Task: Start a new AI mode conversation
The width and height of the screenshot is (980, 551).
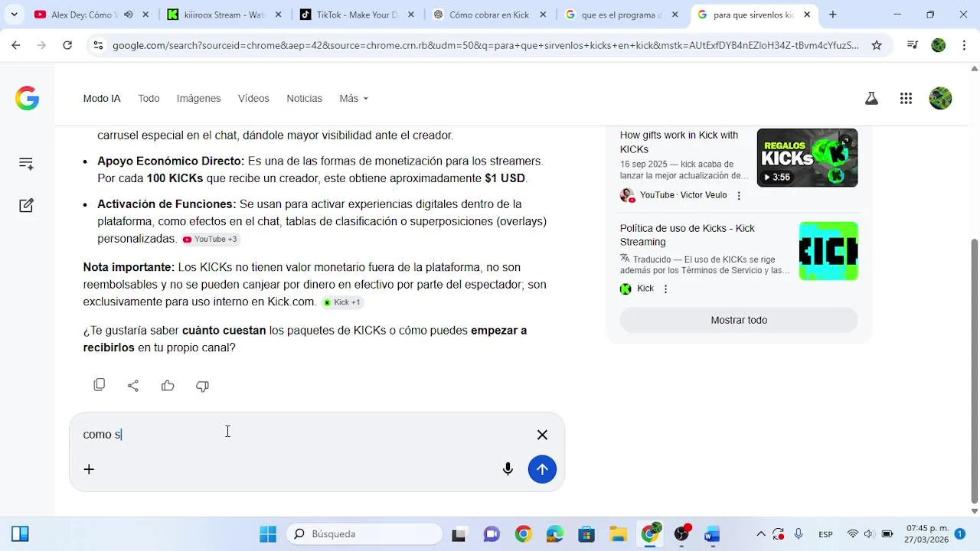Action: pyautogui.click(x=26, y=205)
